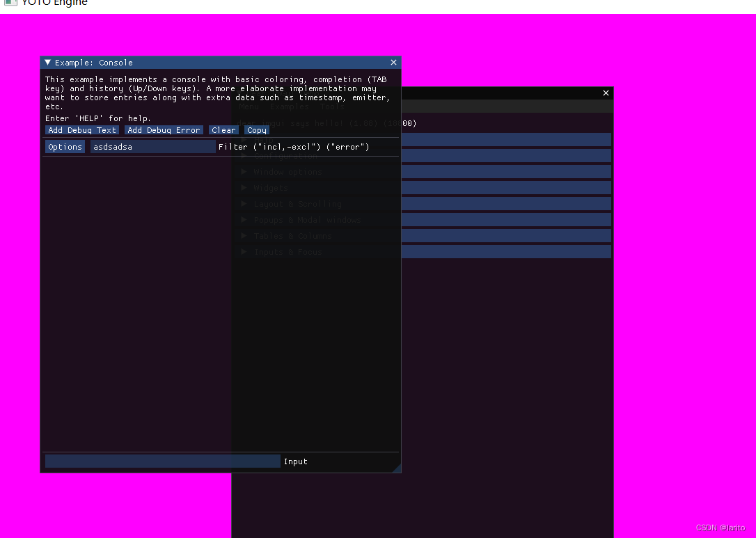Screen dimensions: 756x538
Task: Click the "Enter 'HELP' for help." text
Action: [98, 118]
